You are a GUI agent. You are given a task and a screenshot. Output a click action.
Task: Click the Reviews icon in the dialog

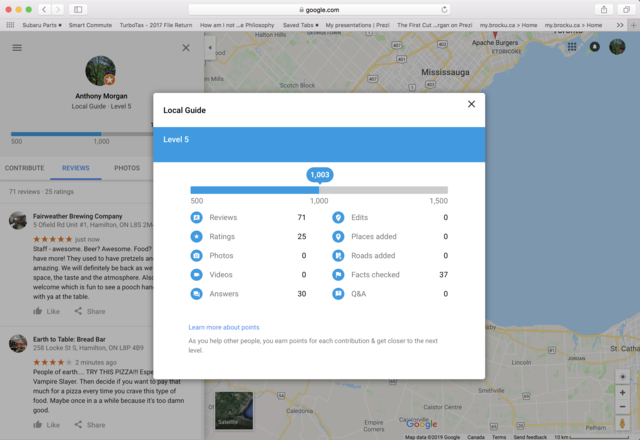click(196, 218)
